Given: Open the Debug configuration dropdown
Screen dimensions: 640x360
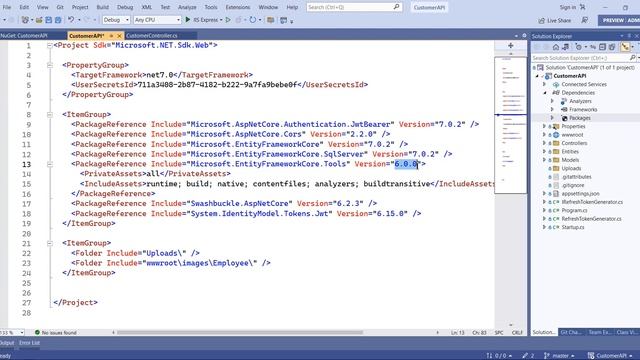Looking at the screenshot, I should click(x=116, y=20).
